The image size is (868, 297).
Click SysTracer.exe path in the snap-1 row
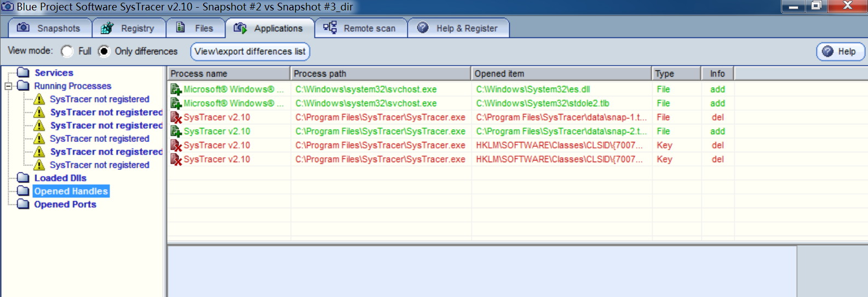click(380, 117)
